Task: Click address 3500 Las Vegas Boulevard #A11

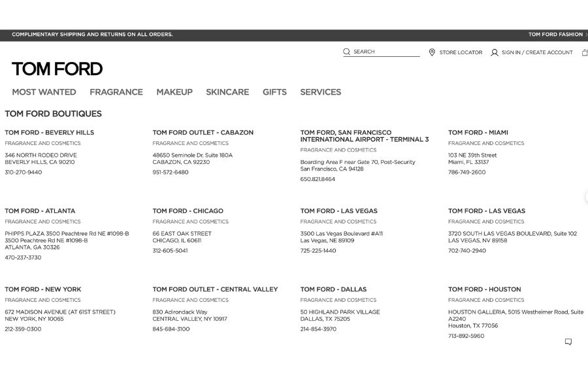Action: (342, 234)
